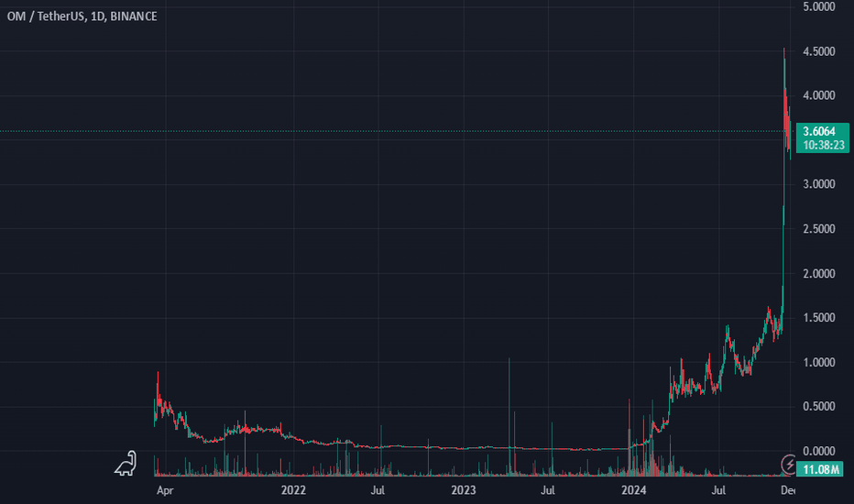
Task: Click the Dec label on time axis
Action: pyautogui.click(x=787, y=490)
